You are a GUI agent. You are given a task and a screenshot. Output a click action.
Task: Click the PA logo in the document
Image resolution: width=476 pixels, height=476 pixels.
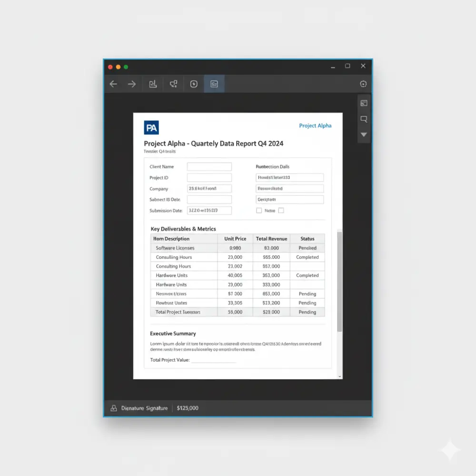[151, 127]
